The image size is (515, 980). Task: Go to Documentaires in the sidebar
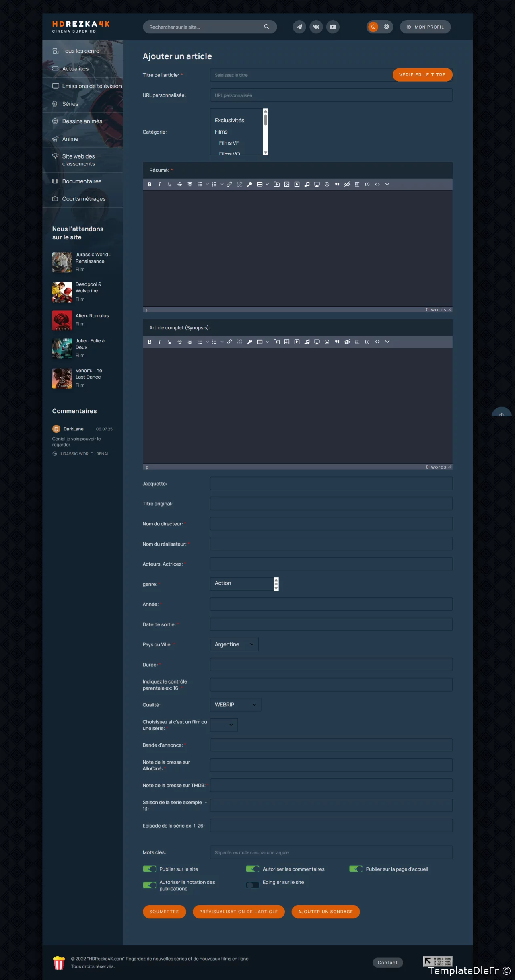82,181
